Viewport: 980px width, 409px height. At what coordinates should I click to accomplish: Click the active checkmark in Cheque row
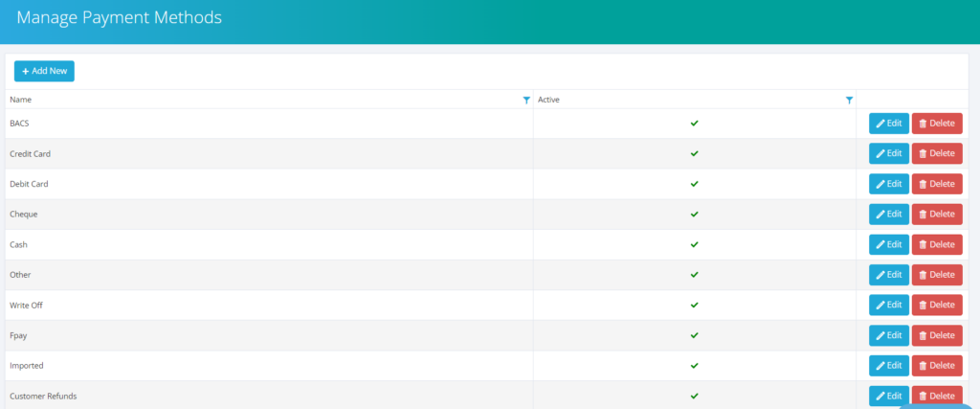click(694, 214)
